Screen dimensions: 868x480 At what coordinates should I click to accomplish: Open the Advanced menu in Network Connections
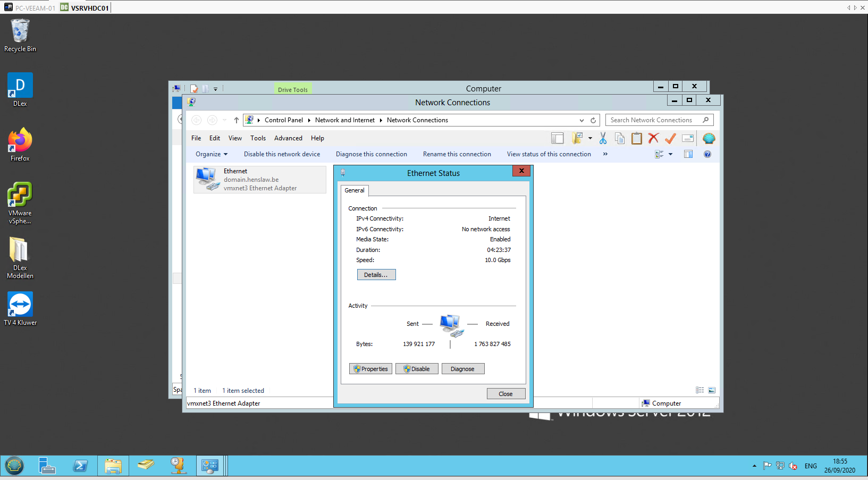click(288, 138)
